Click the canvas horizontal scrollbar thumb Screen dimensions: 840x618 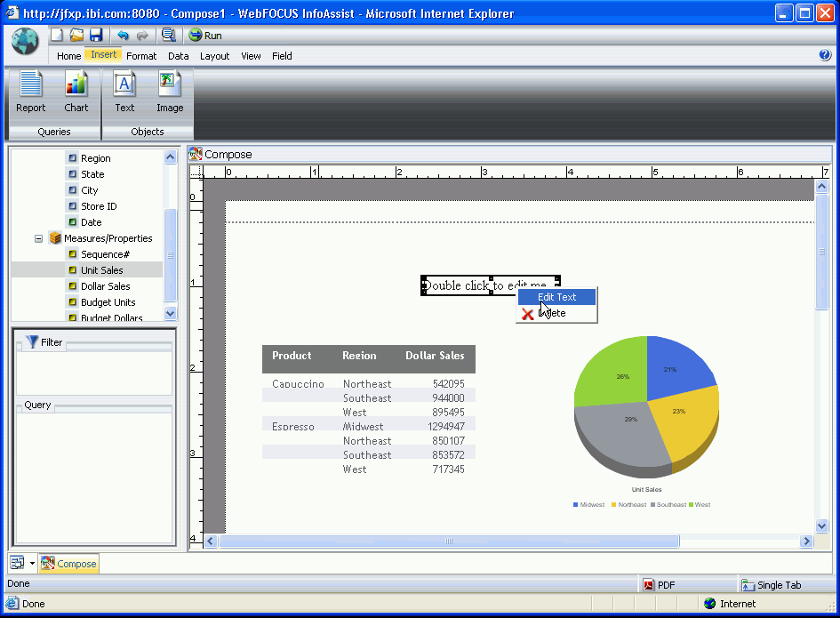[449, 542]
